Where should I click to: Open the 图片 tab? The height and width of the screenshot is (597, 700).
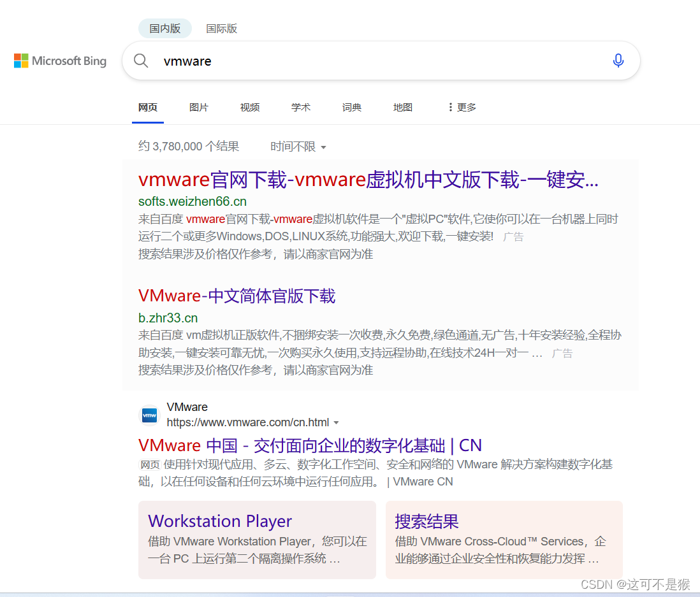click(199, 107)
